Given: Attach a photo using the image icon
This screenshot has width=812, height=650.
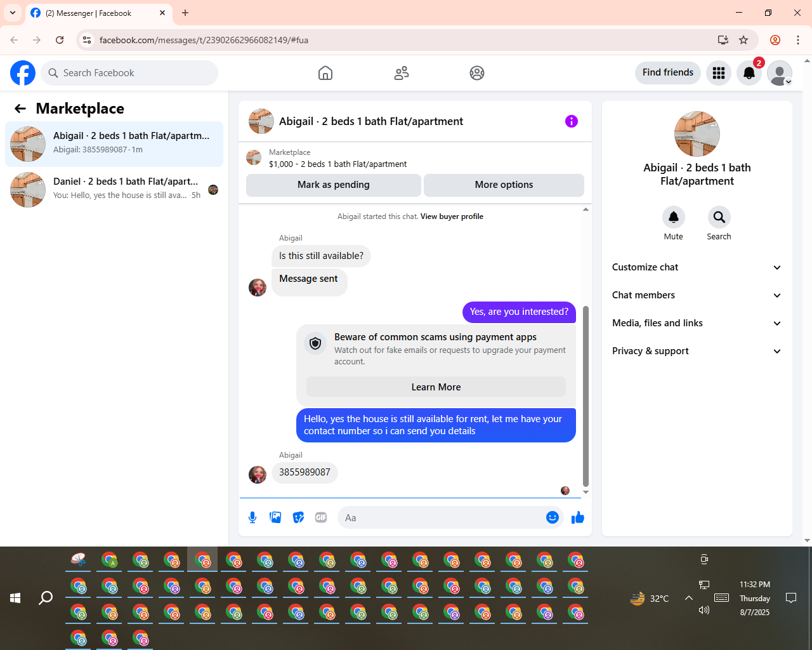Looking at the screenshot, I should (x=275, y=517).
